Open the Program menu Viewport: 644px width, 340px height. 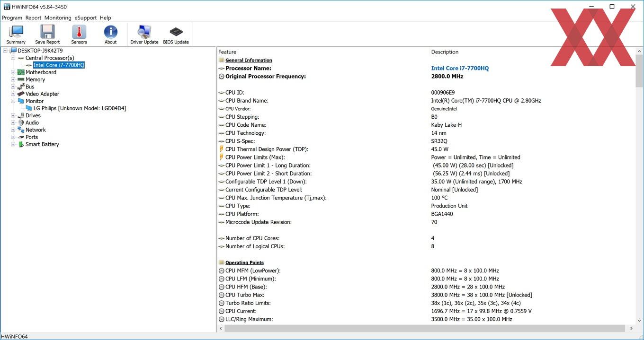[x=12, y=17]
